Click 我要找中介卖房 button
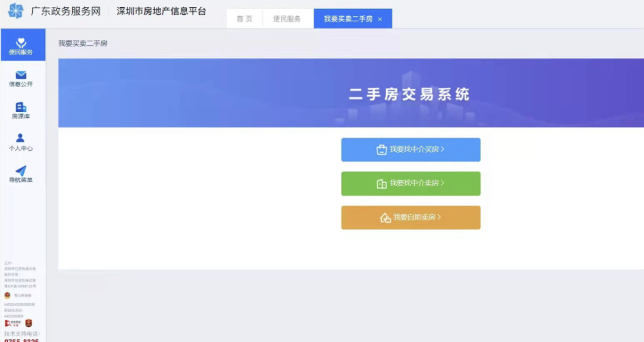 pyautogui.click(x=411, y=184)
